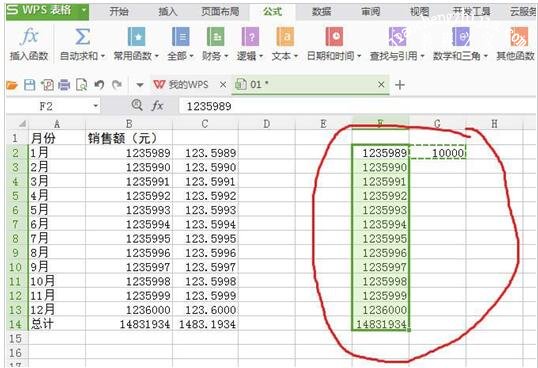Select column C header
This screenshot has width=538, height=368.
click(x=205, y=123)
